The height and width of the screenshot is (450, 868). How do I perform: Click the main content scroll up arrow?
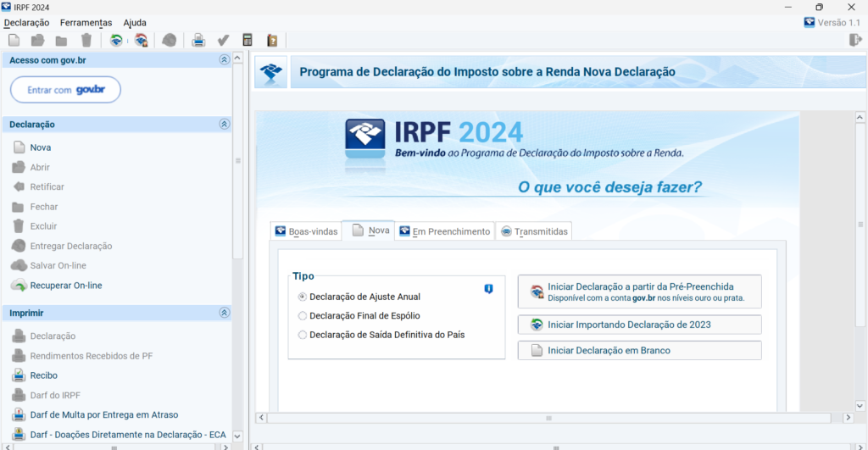click(860, 117)
